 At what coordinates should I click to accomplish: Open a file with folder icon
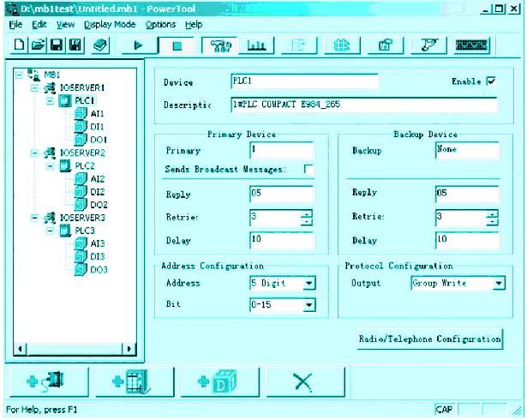38,45
